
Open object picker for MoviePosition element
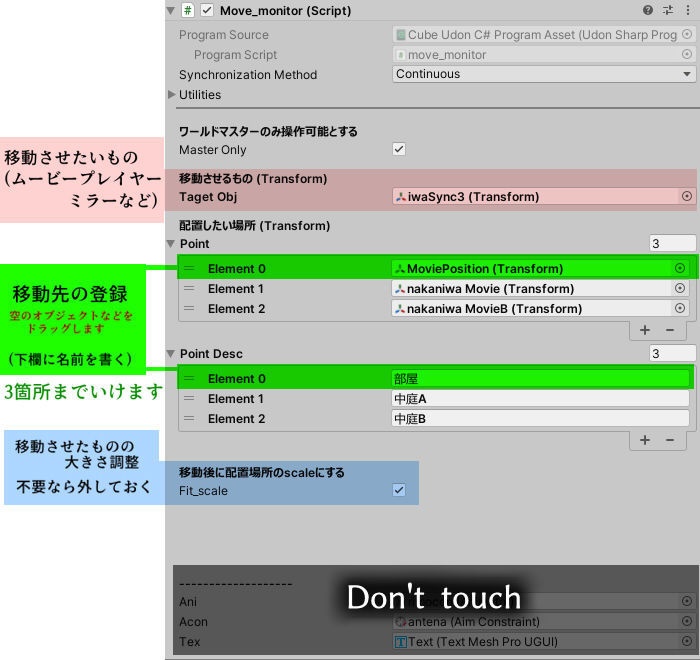pyautogui.click(x=679, y=268)
